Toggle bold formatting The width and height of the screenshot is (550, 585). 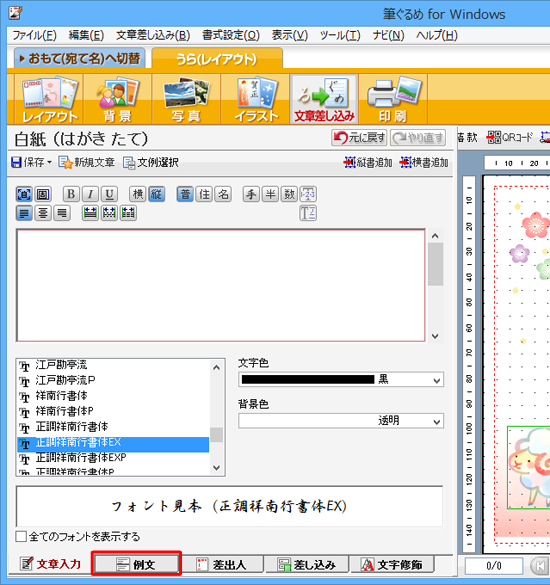71,194
